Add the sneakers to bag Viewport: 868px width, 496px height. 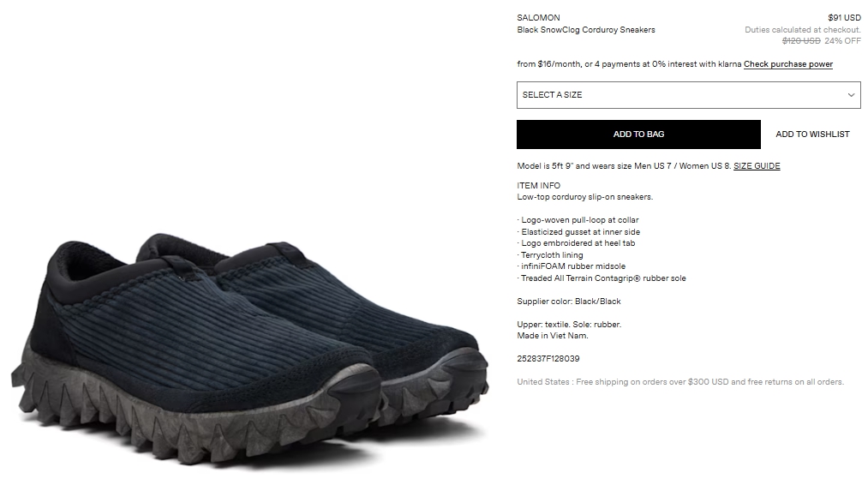coord(638,134)
